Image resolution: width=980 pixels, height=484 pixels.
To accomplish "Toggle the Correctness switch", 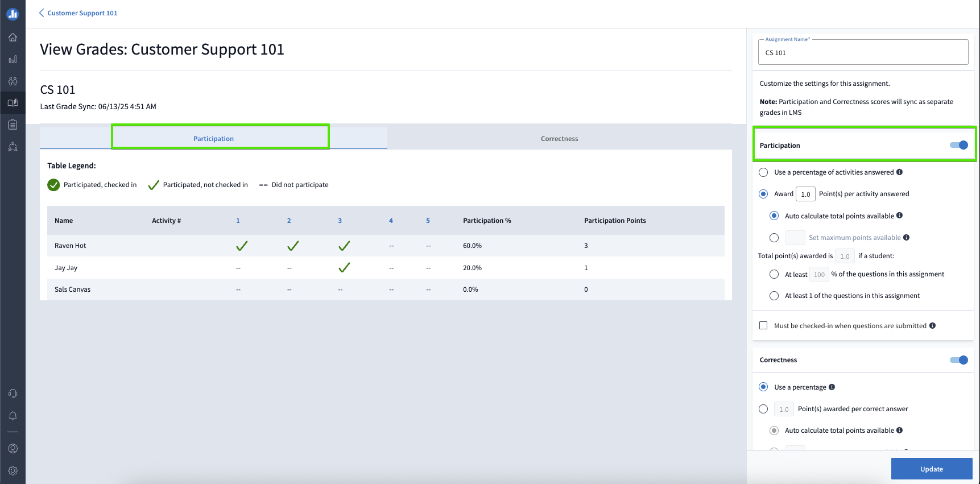I will click(959, 360).
